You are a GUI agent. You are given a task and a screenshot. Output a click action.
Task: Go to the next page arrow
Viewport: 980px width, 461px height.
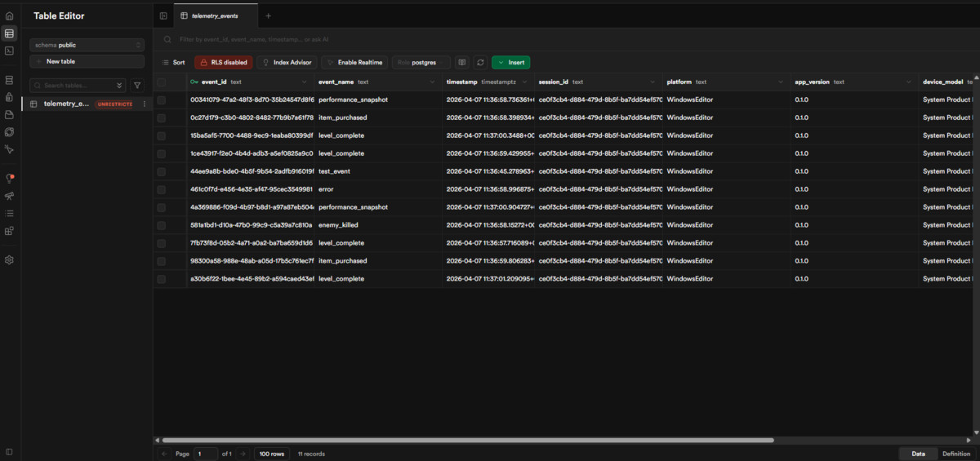pyautogui.click(x=243, y=454)
